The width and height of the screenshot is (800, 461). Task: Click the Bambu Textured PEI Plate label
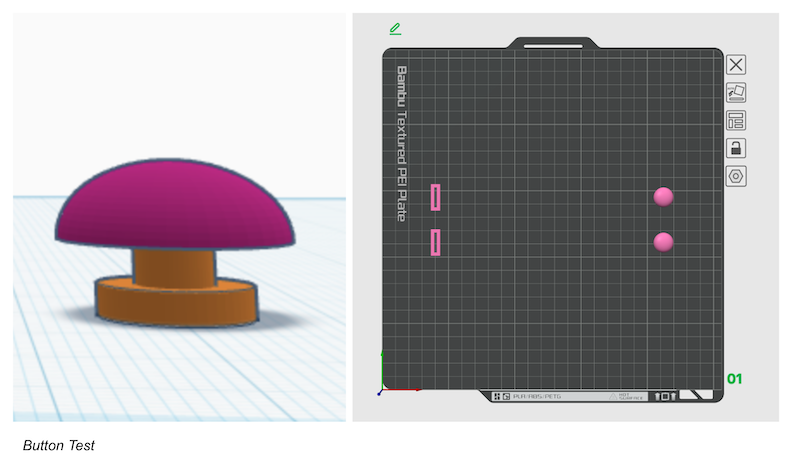(402, 143)
